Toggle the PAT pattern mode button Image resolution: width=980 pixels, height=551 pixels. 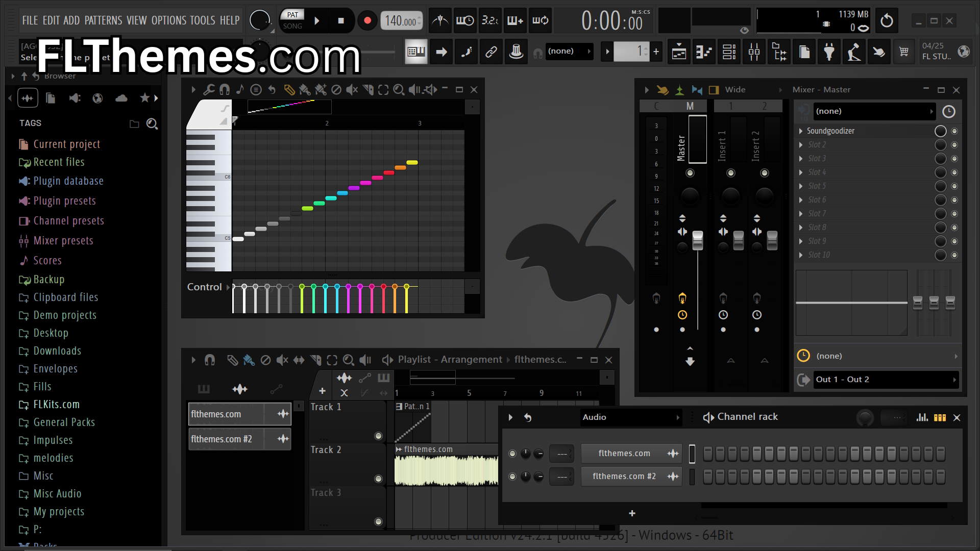tap(292, 15)
